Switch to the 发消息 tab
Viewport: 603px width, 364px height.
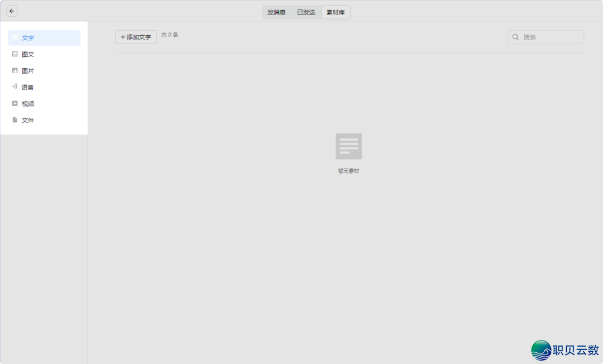pos(276,12)
